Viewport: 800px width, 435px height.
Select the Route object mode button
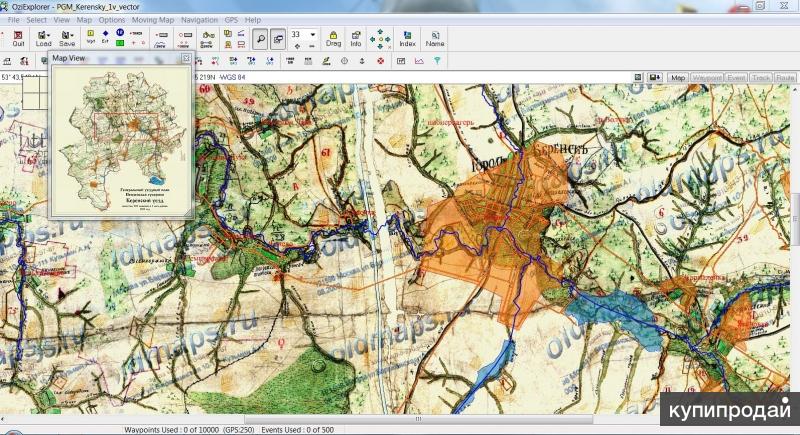coord(785,78)
